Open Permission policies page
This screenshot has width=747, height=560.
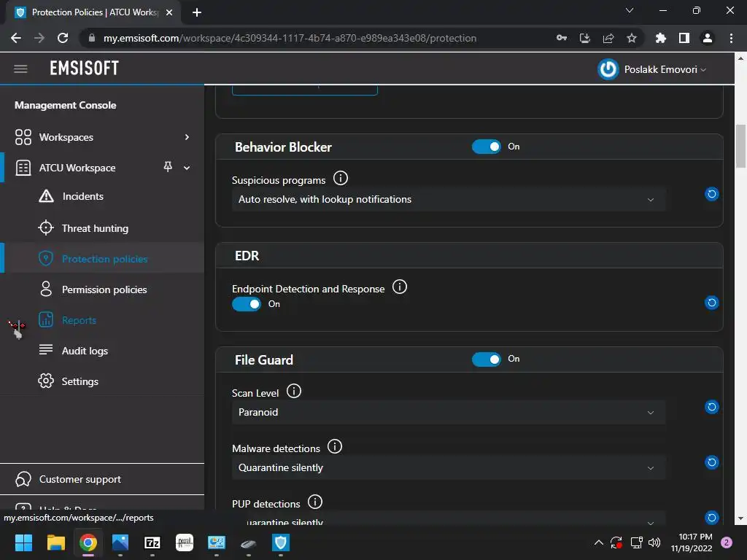[x=104, y=289]
